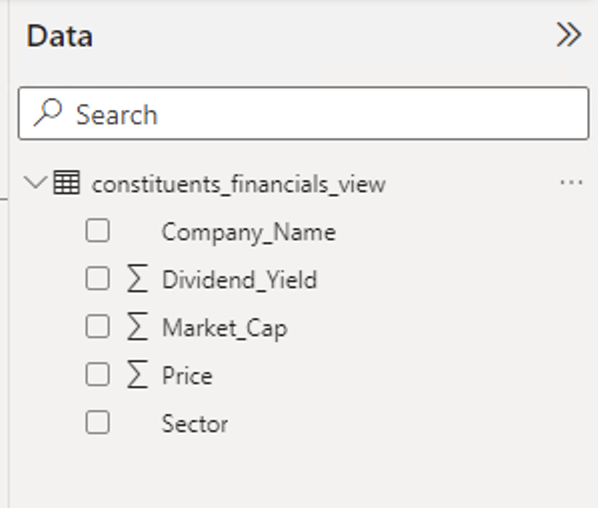Select the Sector field label

point(195,424)
